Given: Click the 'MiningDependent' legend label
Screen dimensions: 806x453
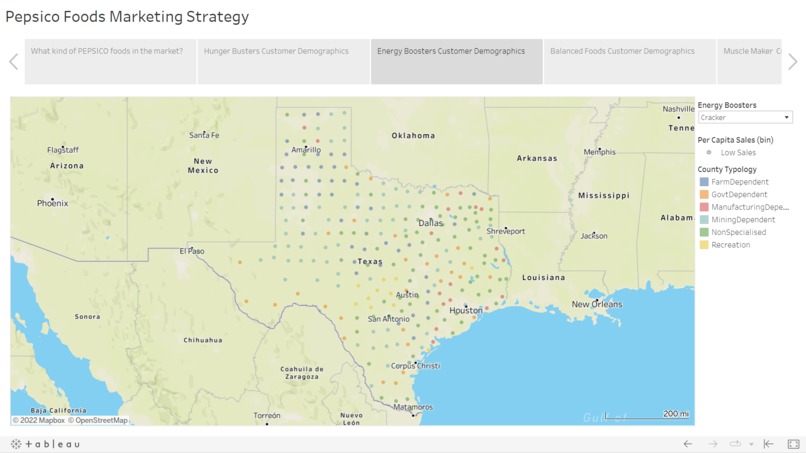Looking at the screenshot, I should [x=743, y=220].
